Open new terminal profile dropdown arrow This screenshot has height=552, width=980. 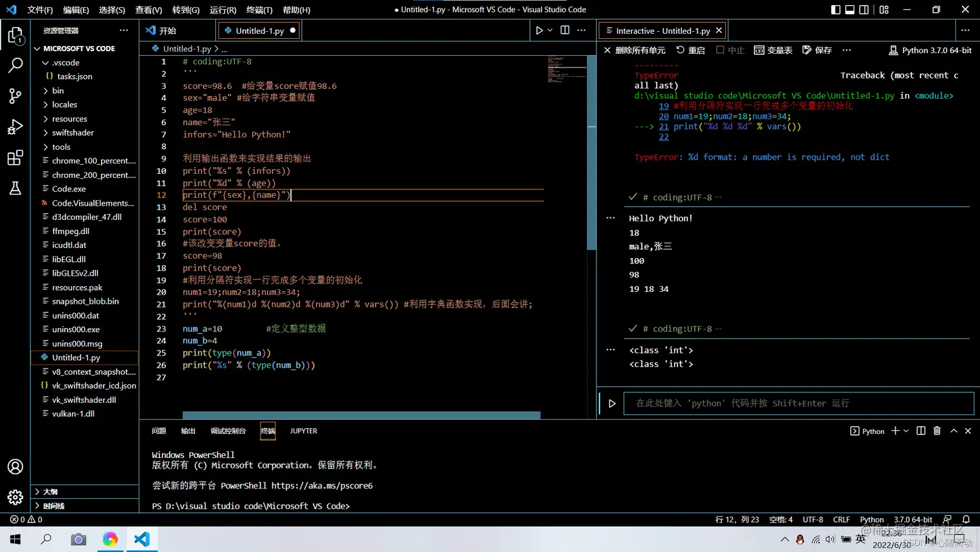click(x=906, y=431)
